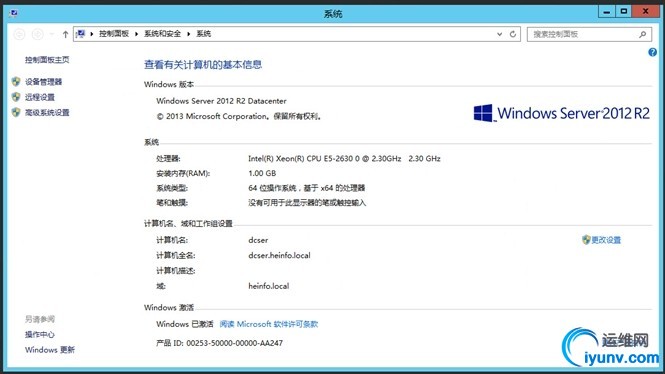The height and width of the screenshot is (374, 665).
Task: Open 设备管理器 from sidebar
Action: 43,81
